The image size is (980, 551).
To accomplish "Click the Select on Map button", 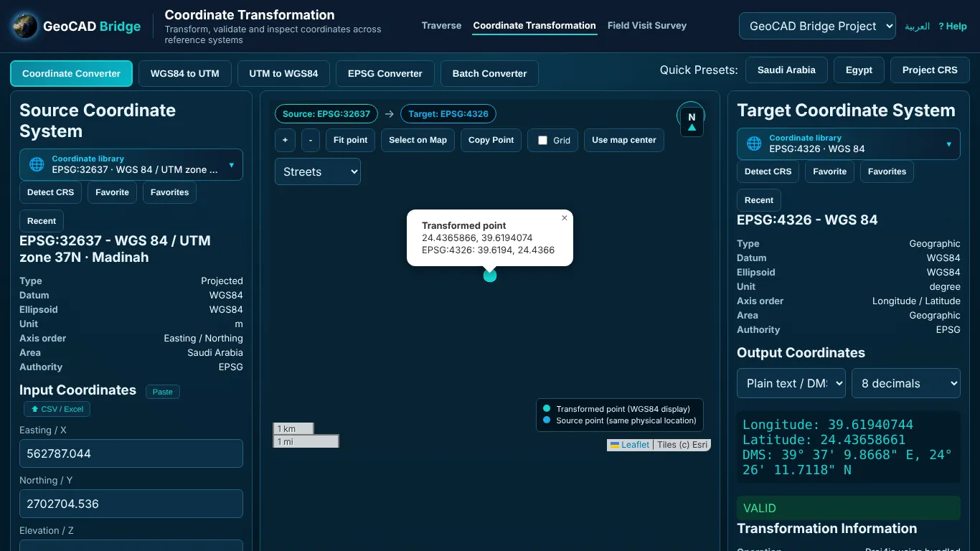I will pyautogui.click(x=418, y=140).
